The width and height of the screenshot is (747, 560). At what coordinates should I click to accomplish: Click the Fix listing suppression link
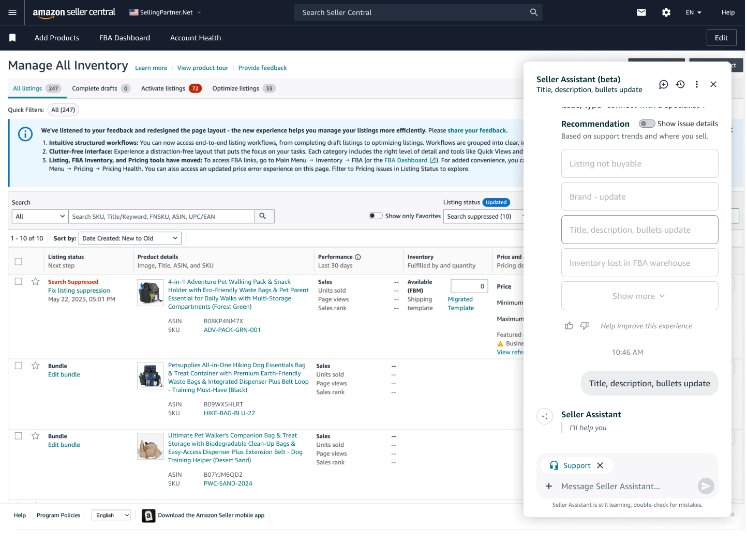tap(79, 291)
